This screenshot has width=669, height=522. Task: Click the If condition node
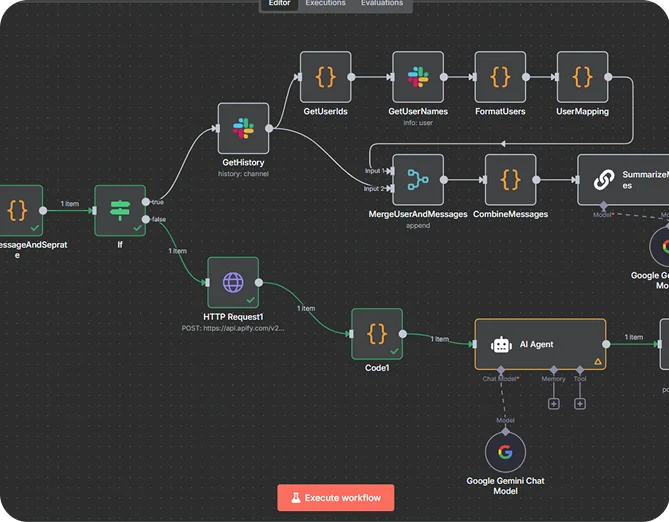pos(120,210)
